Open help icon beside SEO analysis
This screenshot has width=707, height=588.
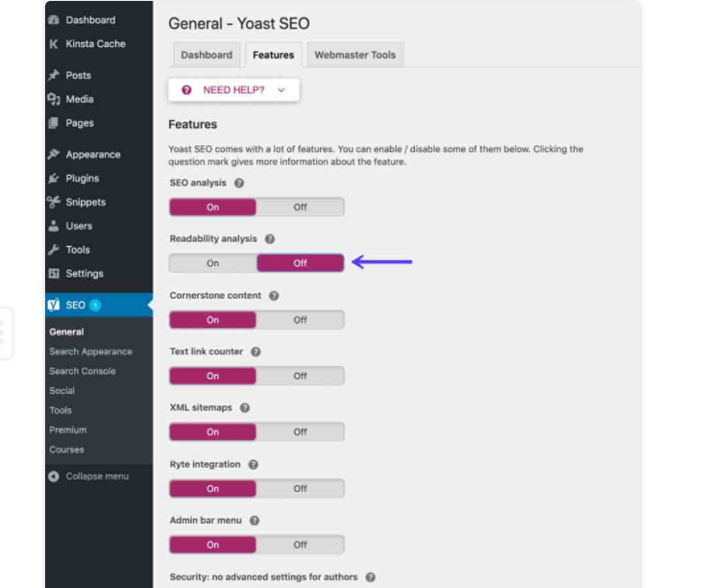[x=239, y=184]
